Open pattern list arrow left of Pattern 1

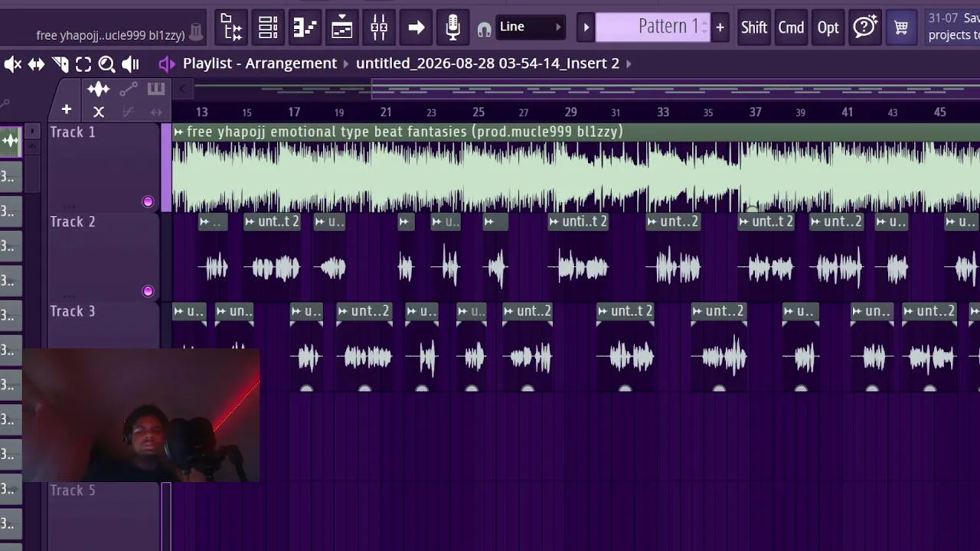tap(586, 28)
